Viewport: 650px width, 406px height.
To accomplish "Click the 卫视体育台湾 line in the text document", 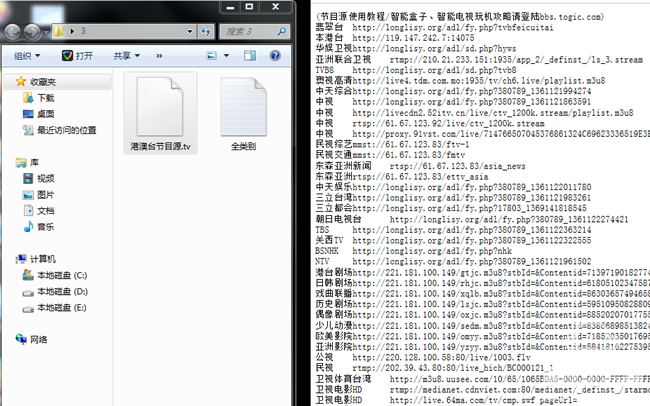I will tap(483, 379).
